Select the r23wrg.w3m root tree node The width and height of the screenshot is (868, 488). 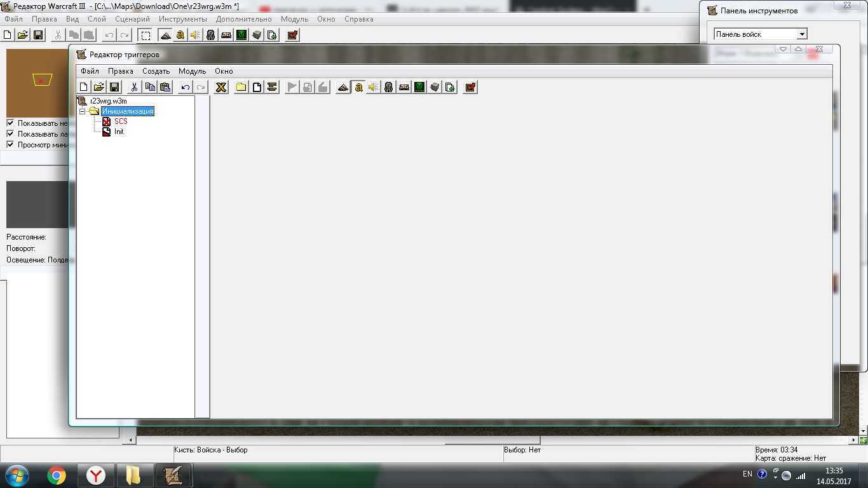click(108, 101)
